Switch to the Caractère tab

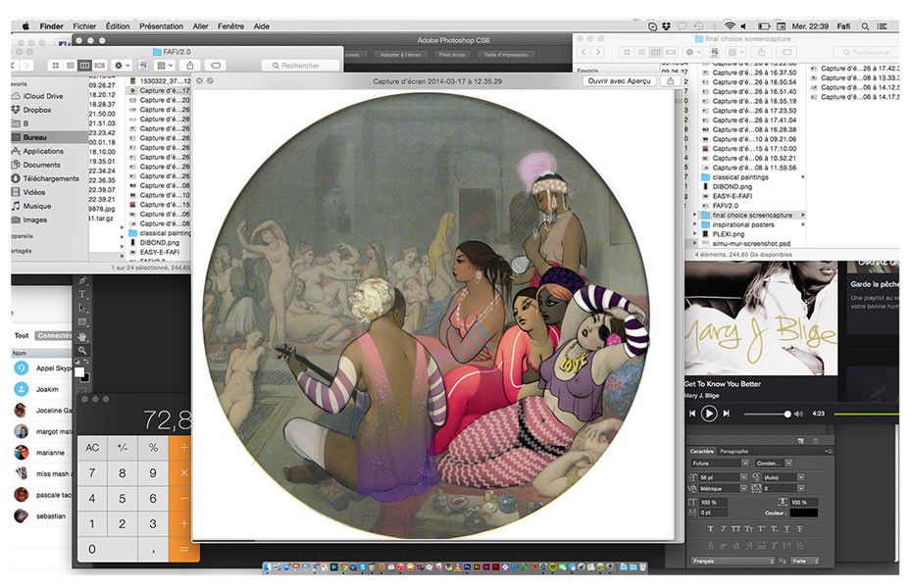click(x=701, y=452)
